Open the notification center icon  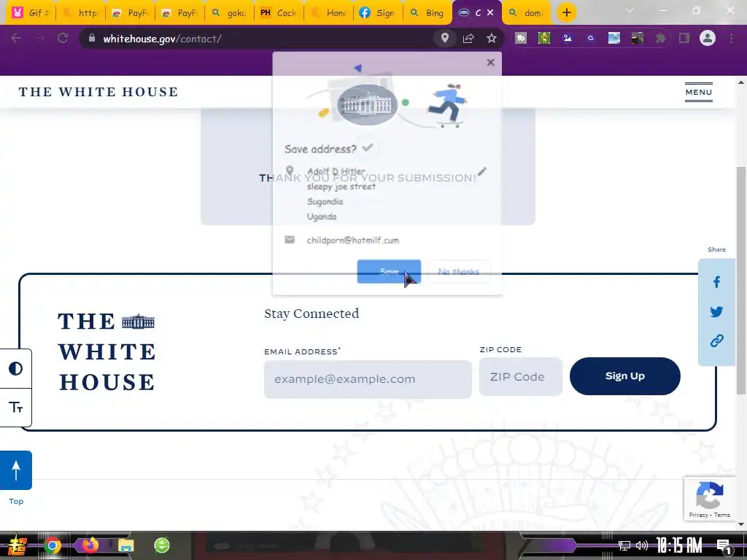point(723,545)
